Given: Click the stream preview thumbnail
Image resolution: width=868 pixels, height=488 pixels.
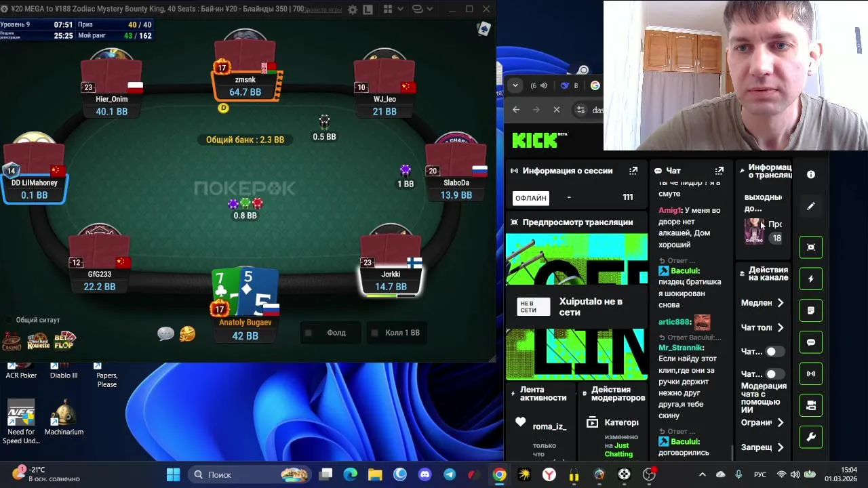Looking at the screenshot, I should pos(576,307).
